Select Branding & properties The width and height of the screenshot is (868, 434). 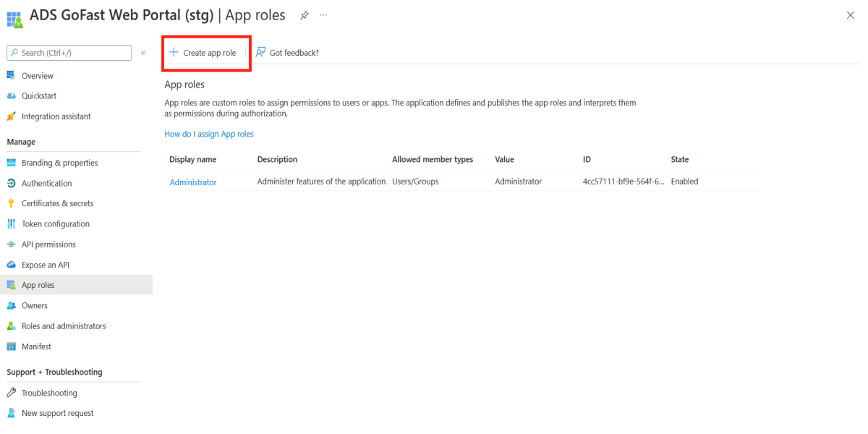(x=59, y=163)
